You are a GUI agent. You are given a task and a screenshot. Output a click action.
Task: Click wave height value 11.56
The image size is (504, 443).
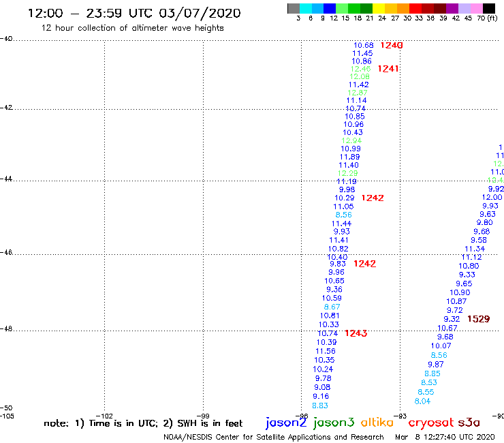point(326,351)
